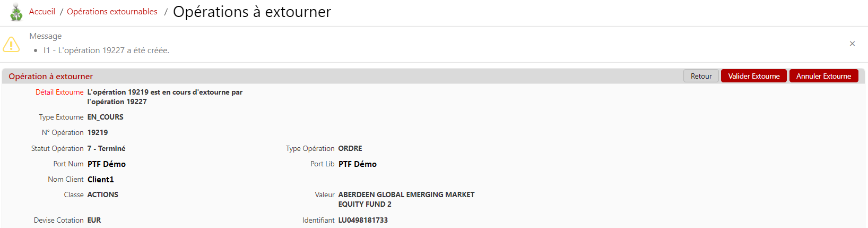Click the identifier LU0498181733
The image size is (868, 228).
pos(363,220)
